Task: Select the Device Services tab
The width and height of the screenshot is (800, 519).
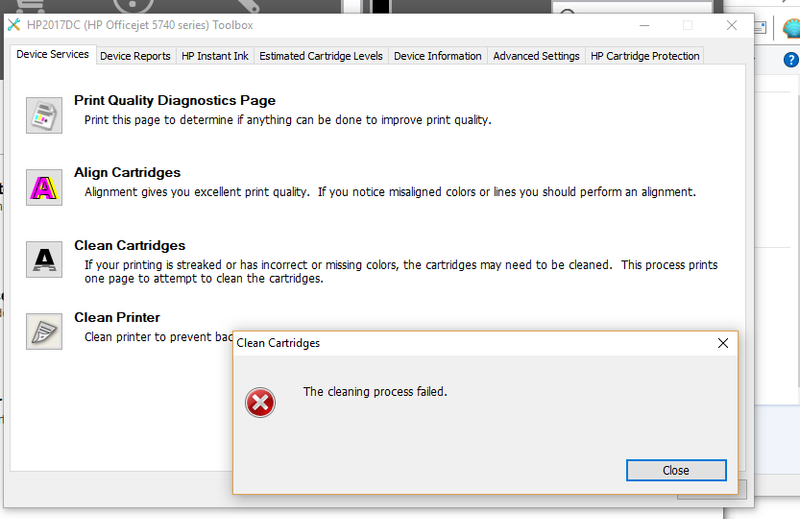Action: click(53, 54)
